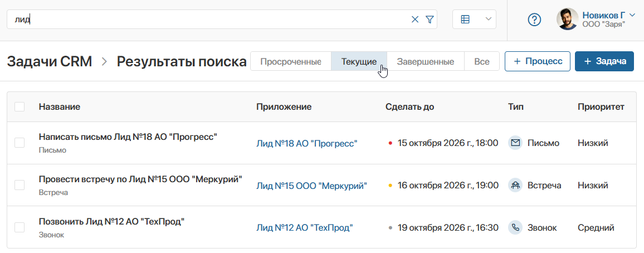Click the Звонок phone icon

click(x=515, y=227)
